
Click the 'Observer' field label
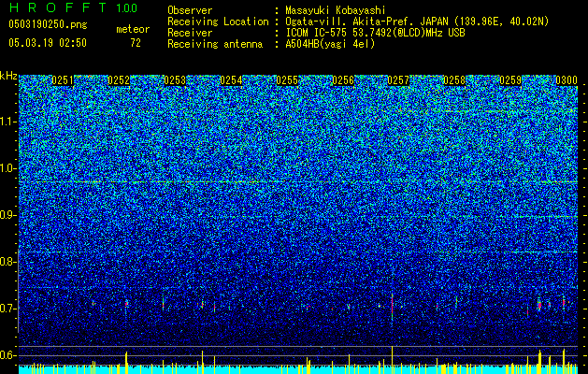(x=190, y=10)
